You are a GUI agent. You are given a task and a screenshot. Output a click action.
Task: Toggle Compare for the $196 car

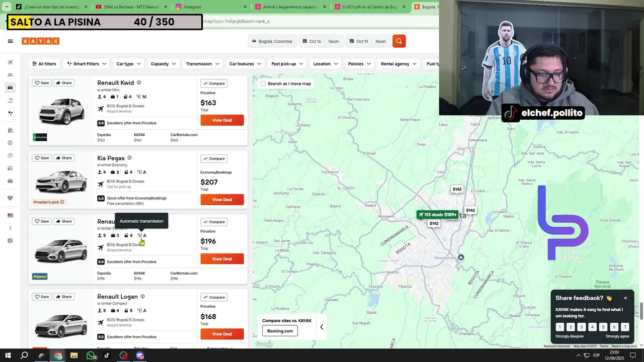[214, 222]
